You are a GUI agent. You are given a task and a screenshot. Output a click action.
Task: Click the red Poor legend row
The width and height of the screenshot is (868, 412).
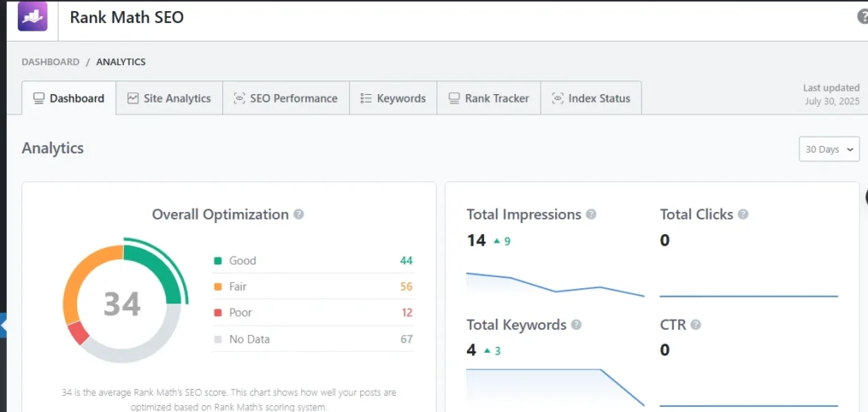[x=312, y=313]
